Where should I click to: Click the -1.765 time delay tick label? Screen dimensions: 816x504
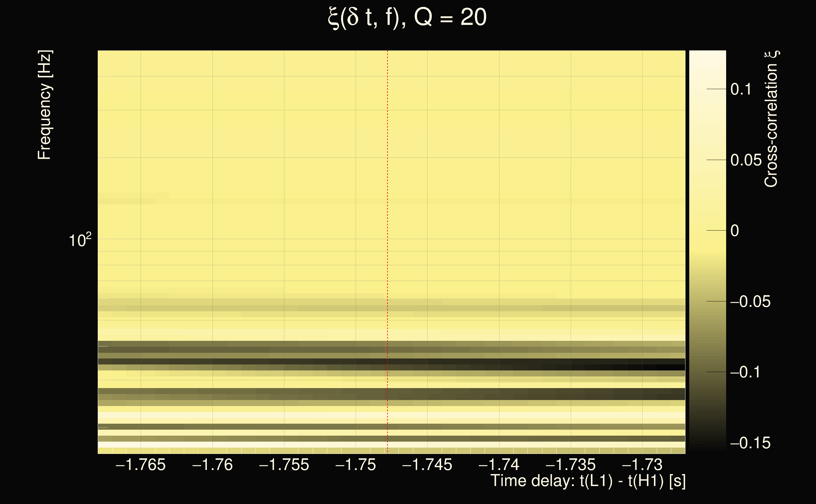coord(140,465)
